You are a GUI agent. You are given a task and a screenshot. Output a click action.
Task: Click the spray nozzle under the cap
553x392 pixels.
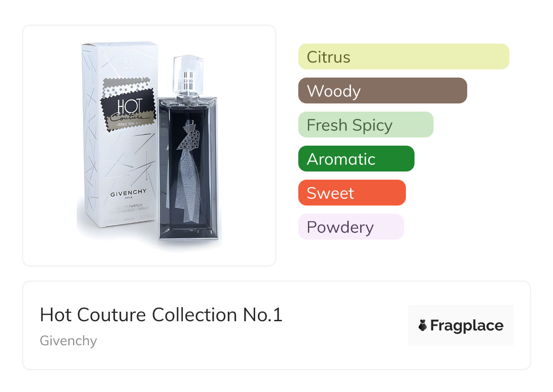click(x=188, y=83)
